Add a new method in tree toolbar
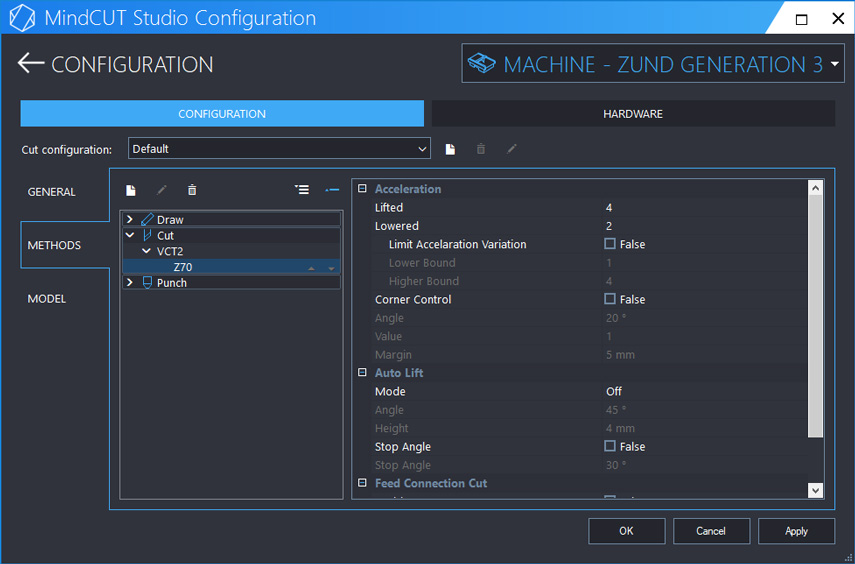The height and width of the screenshot is (564, 855). coord(130,190)
